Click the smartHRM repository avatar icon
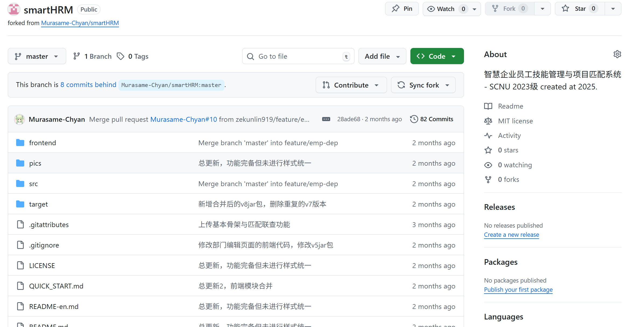This screenshot has width=644, height=327. [14, 9]
